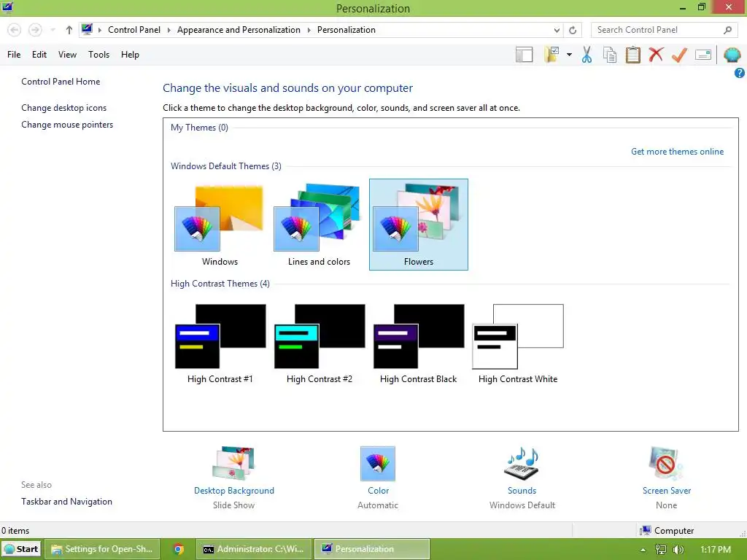This screenshot has width=747, height=560.
Task: Select the High Contrast #2 theme
Action: 320,343
